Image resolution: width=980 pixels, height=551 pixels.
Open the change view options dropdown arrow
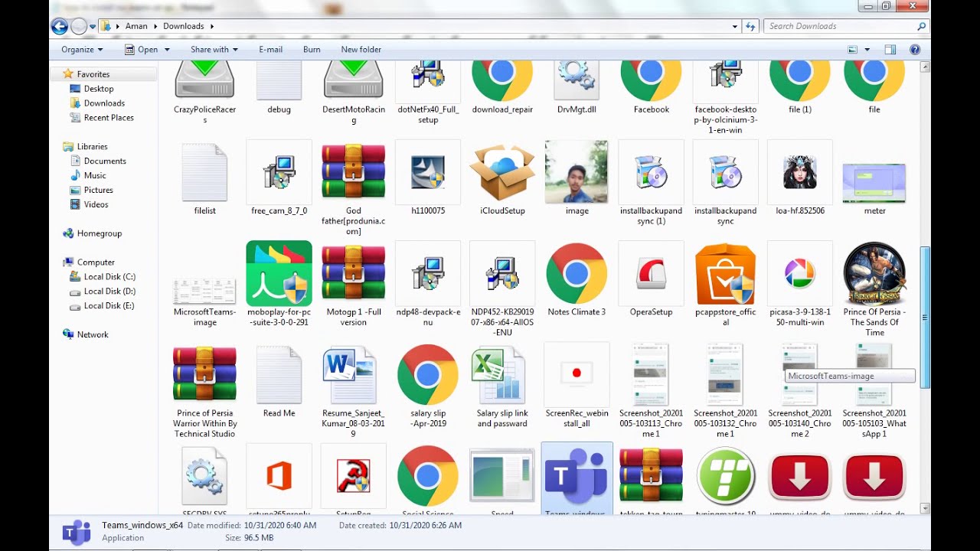coord(867,50)
